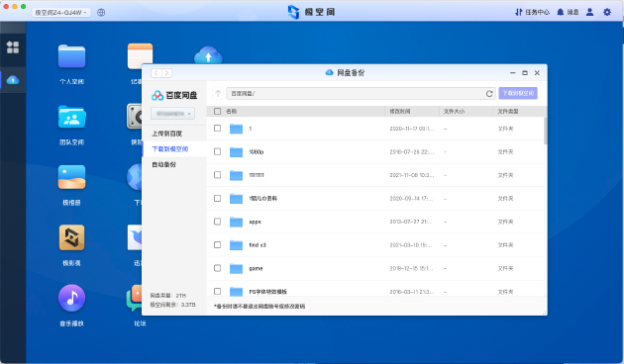Screen dimensions: 624x364
Task: Open the 论坛 forum chat icon
Action: click(135, 298)
